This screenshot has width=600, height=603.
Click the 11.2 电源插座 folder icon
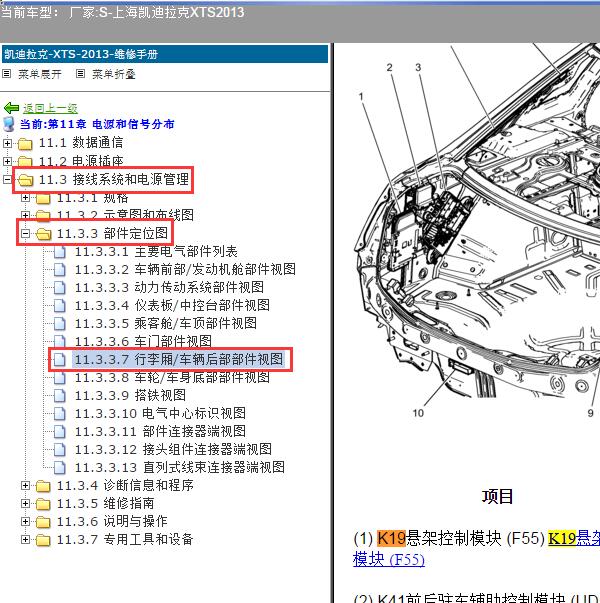click(x=25, y=161)
